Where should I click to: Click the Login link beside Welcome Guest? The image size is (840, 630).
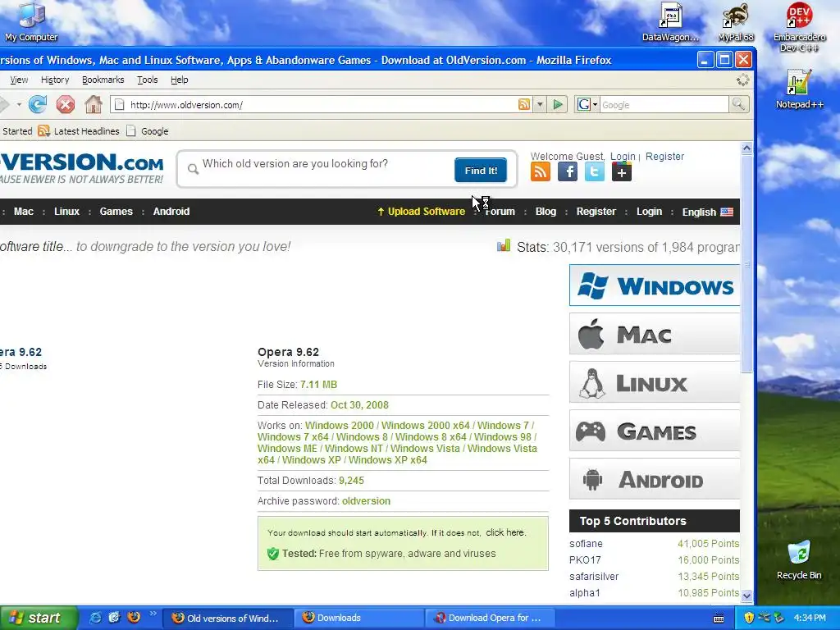(x=623, y=157)
